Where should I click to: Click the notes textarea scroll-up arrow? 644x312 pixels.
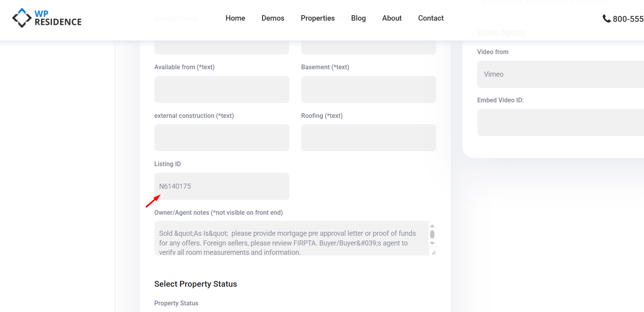432,226
